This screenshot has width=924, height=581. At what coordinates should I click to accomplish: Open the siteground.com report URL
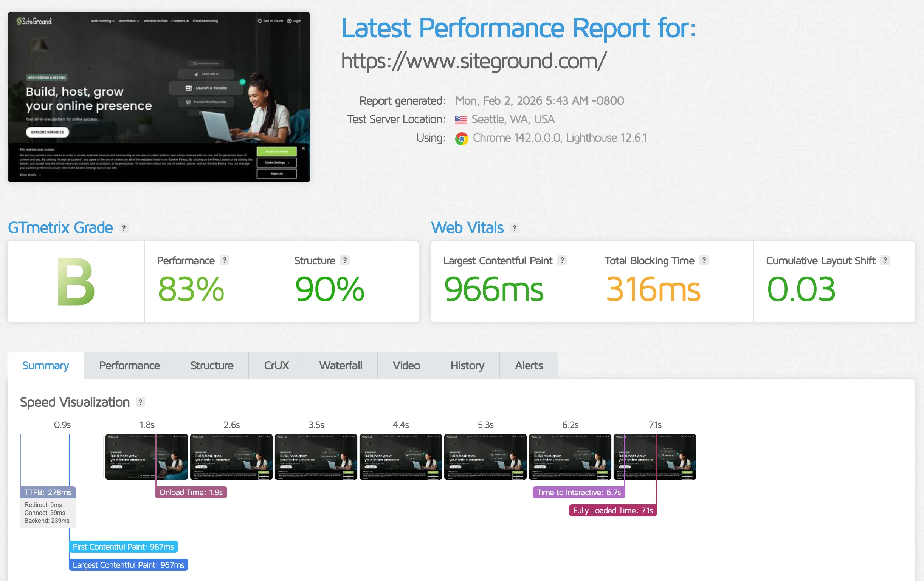tap(473, 60)
